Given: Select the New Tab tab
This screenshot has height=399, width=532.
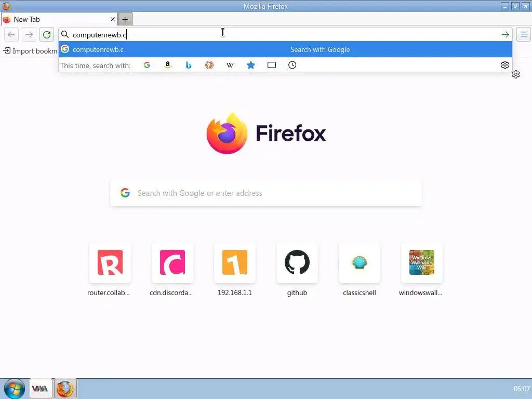Looking at the screenshot, I should (59, 19).
